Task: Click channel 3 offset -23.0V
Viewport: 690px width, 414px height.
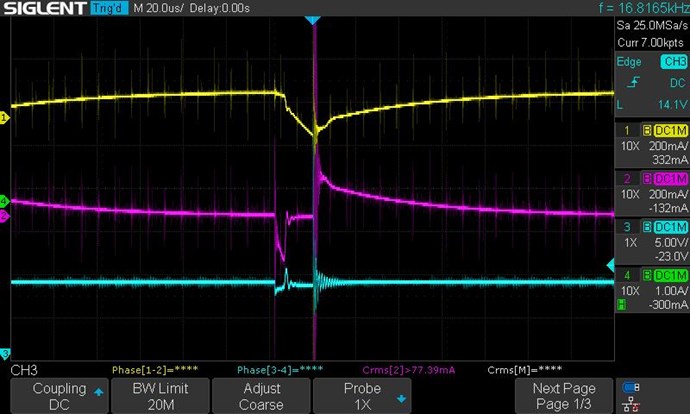Action: click(671, 256)
